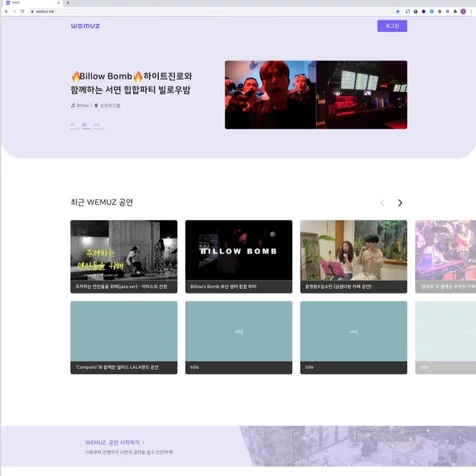The height and width of the screenshot is (476, 476).
Task: Click the venue name next to pin icon
Action: point(110,105)
